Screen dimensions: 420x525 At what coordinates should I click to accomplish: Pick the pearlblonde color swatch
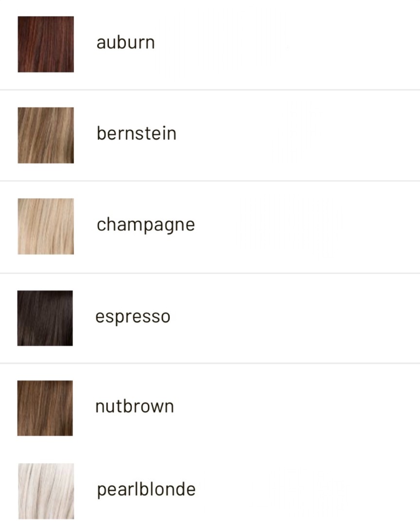tap(46, 491)
